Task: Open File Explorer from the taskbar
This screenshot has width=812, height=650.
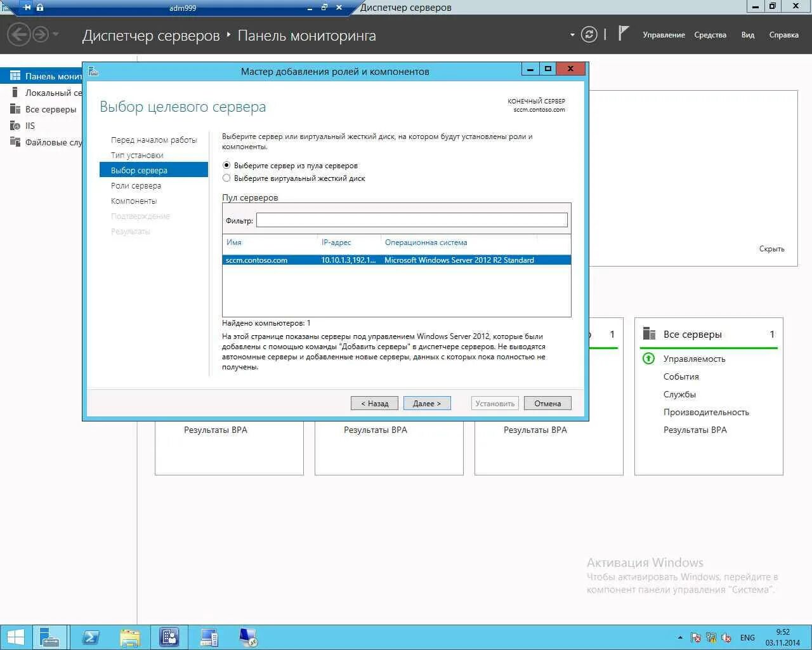Action: click(129, 637)
